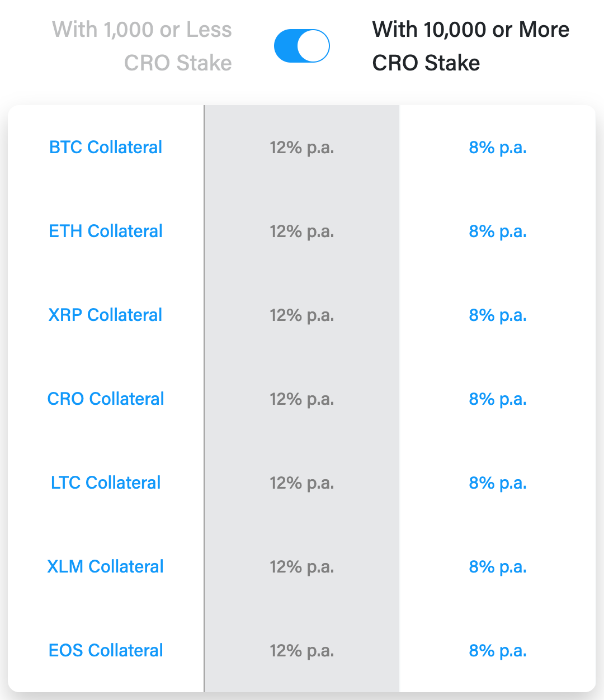Viewport: 604px width, 700px height.
Task: Open the ETH Collateral link
Action: tap(106, 231)
